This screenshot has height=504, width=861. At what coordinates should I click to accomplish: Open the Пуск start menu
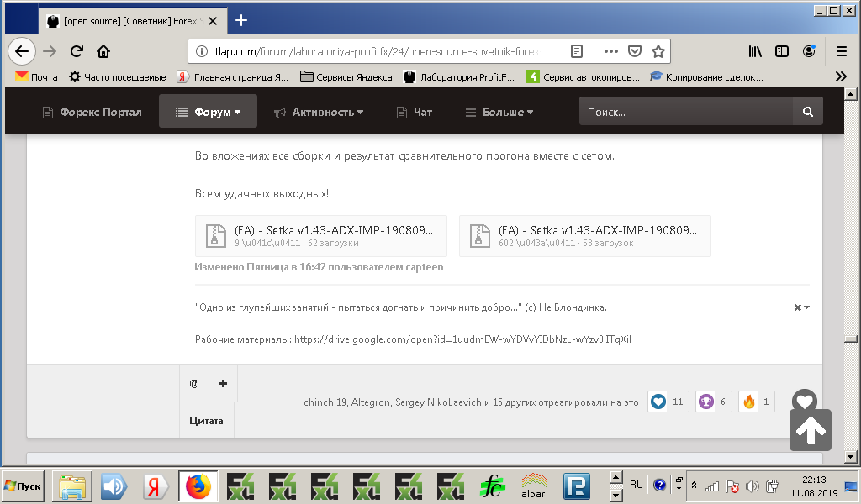(23, 486)
